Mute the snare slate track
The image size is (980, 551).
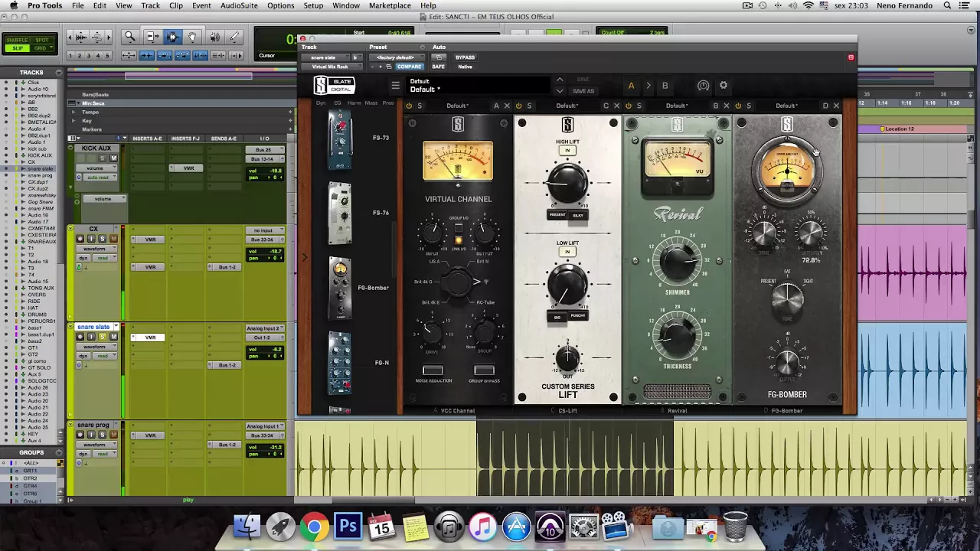point(113,337)
